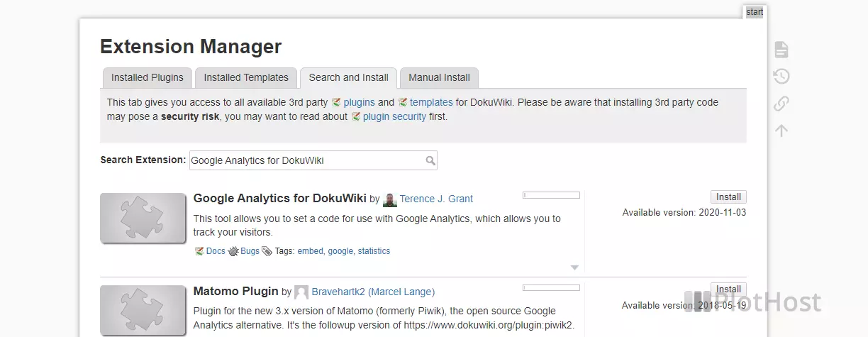This screenshot has width=868, height=337.
Task: Click the Google Analytics puzzle piece thumbnail
Action: [x=143, y=217]
